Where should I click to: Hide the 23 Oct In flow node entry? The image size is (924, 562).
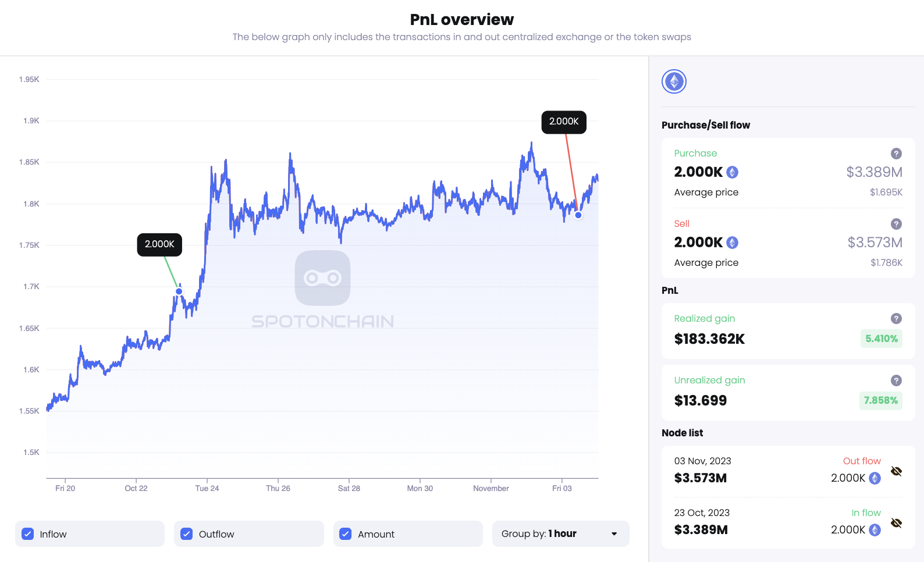(896, 523)
